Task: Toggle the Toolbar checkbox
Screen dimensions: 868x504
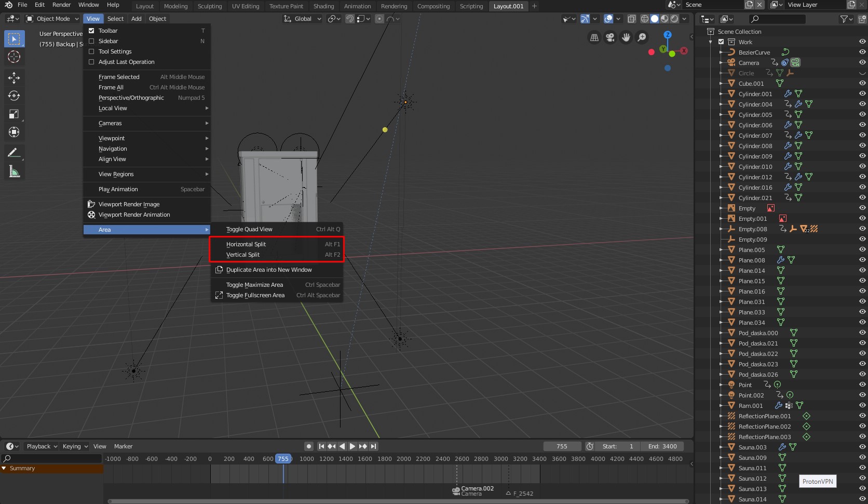Action: coord(91,31)
